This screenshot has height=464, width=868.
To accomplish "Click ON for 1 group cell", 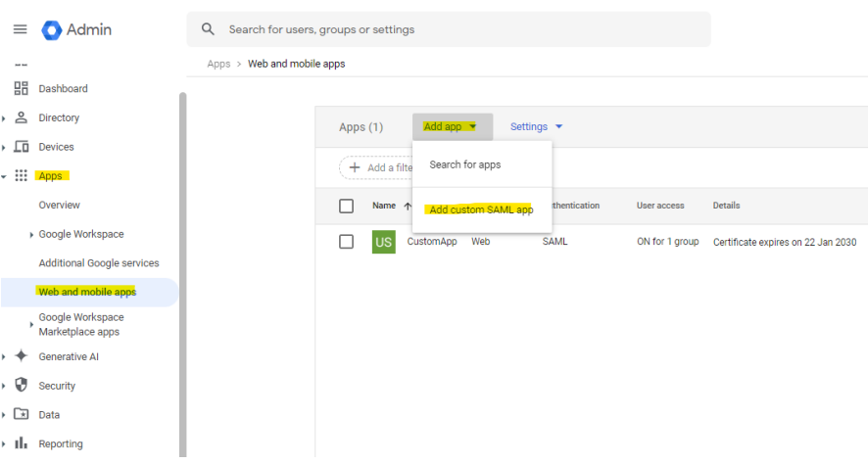I will (667, 241).
